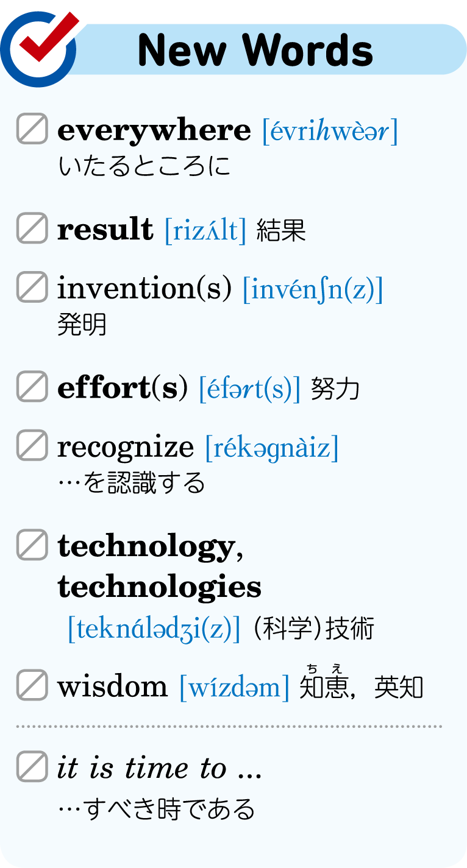Mark the recognize checkbox

pyautogui.click(x=32, y=445)
